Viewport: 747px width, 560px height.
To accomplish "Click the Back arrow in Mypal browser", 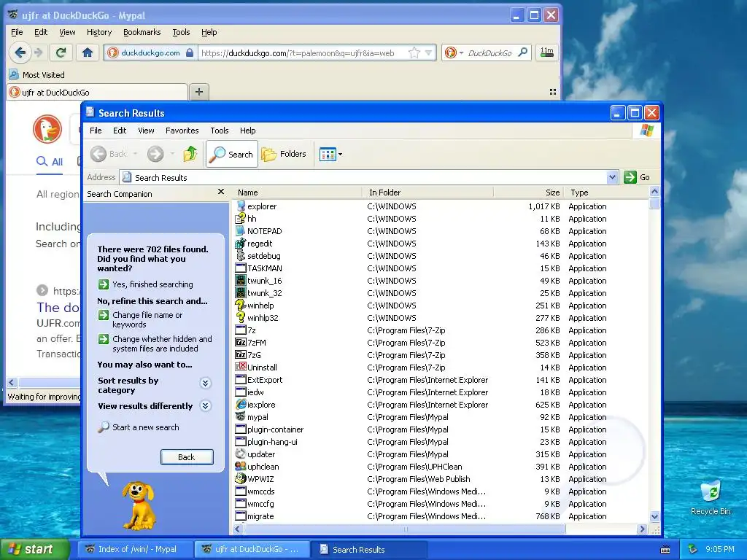I will click(20, 52).
